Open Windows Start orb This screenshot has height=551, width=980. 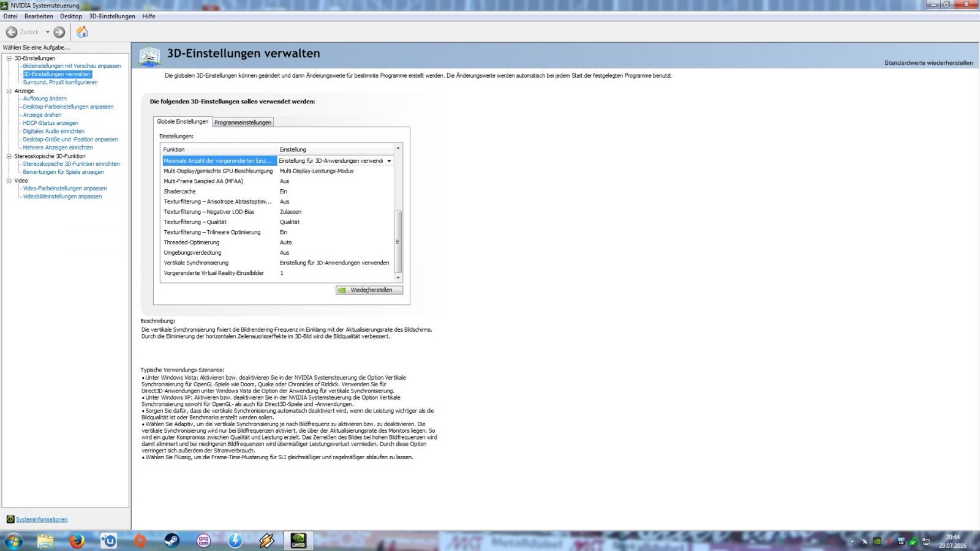click(x=13, y=541)
